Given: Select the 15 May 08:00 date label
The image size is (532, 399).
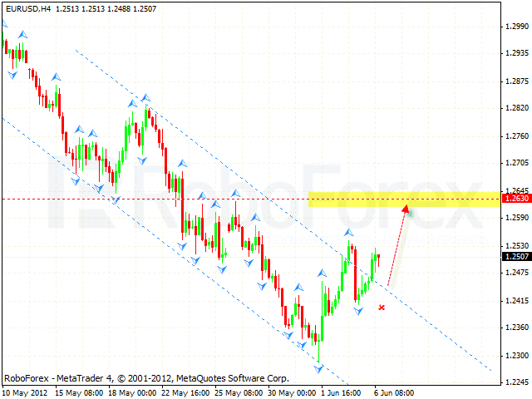Looking at the screenshot, I should click(81, 392).
